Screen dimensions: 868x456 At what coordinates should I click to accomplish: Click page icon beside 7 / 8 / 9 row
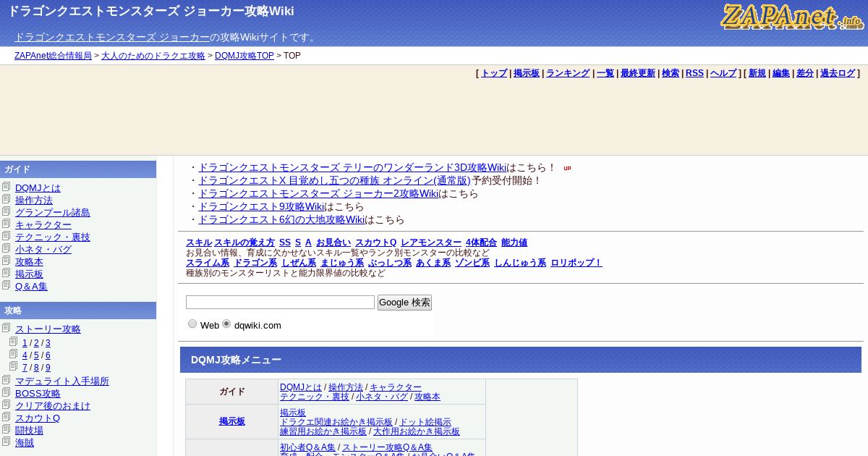pos(14,366)
